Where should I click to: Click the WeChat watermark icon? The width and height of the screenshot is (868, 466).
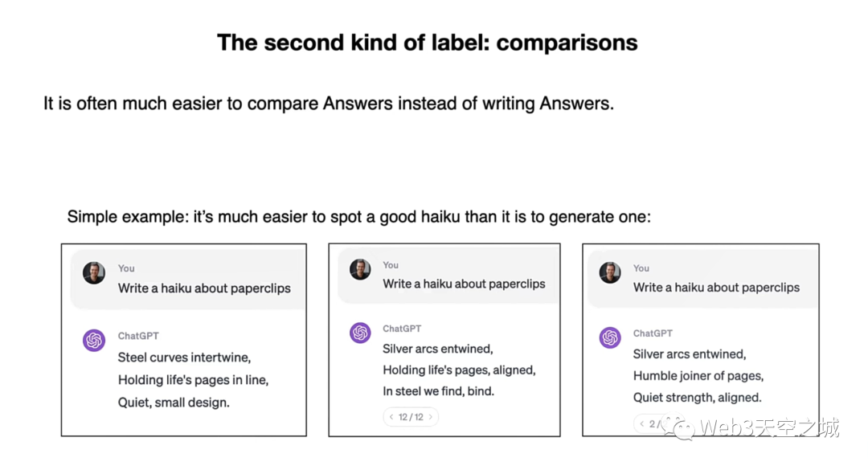pos(679,427)
